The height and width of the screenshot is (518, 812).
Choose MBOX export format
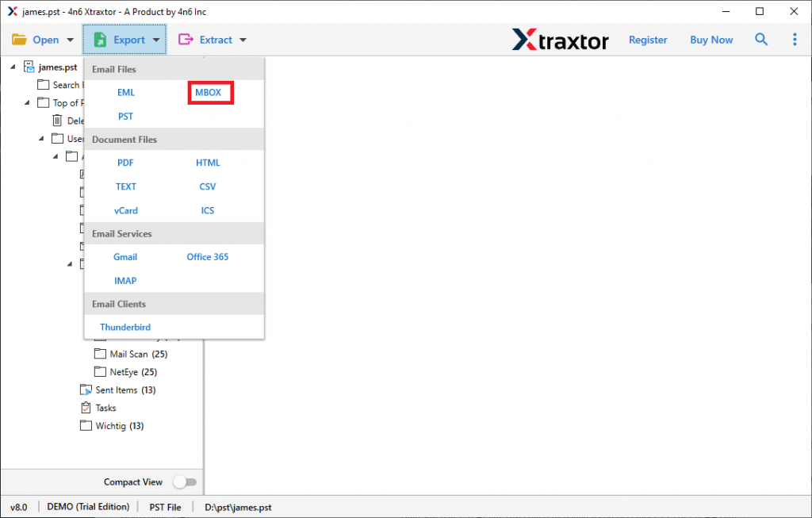(x=209, y=92)
